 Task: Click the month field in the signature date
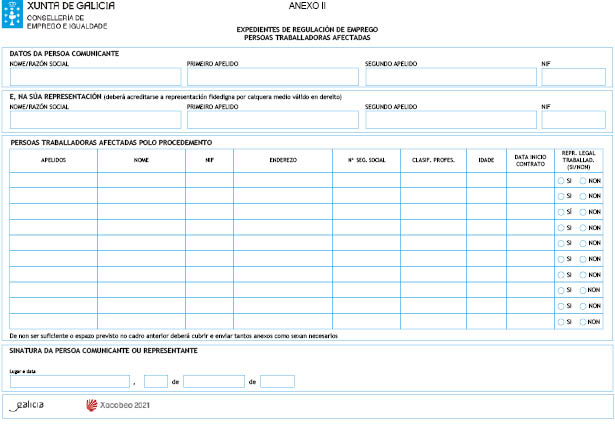click(x=213, y=382)
